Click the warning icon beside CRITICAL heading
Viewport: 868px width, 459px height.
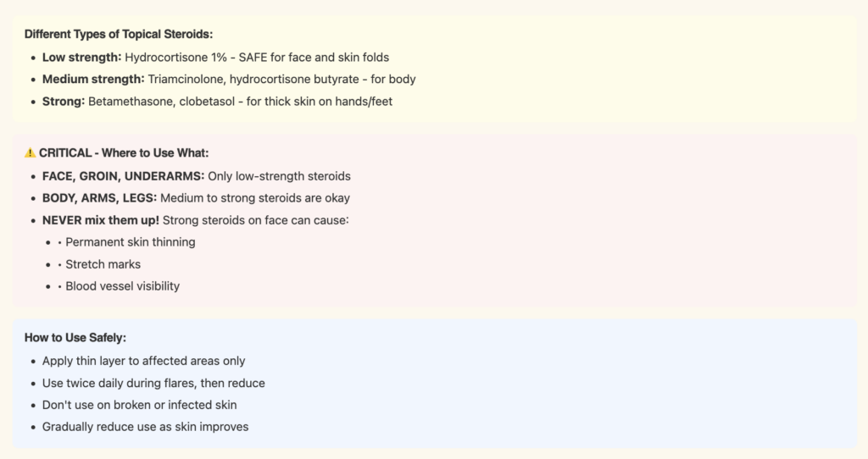(30, 153)
